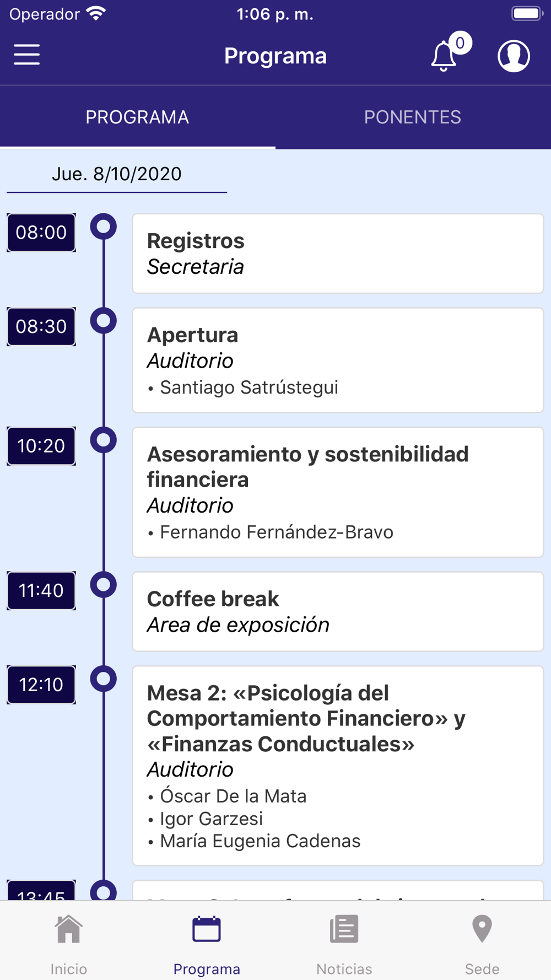
Task: Open Mesa 2 Psicología del Comportamiento session
Action: point(338,766)
